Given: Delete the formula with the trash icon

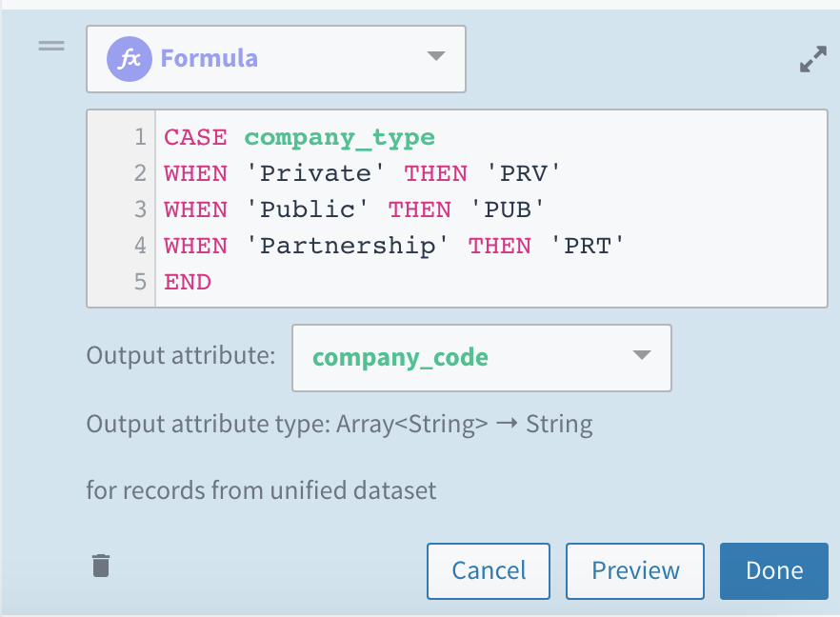Looking at the screenshot, I should tap(101, 567).
